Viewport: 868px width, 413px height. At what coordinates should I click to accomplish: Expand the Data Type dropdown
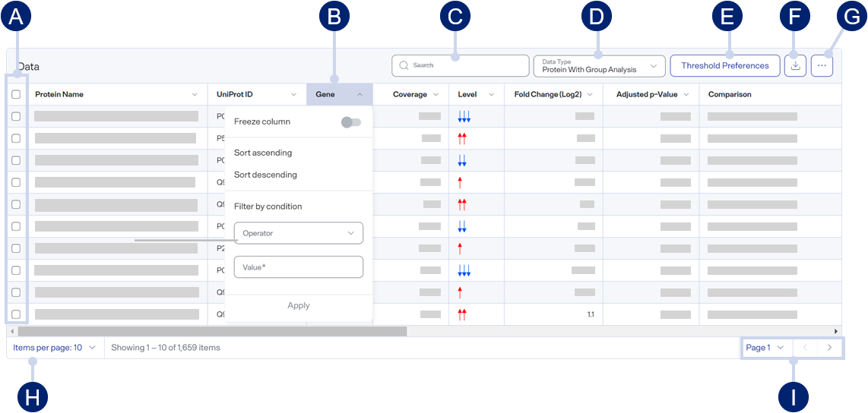(599, 66)
